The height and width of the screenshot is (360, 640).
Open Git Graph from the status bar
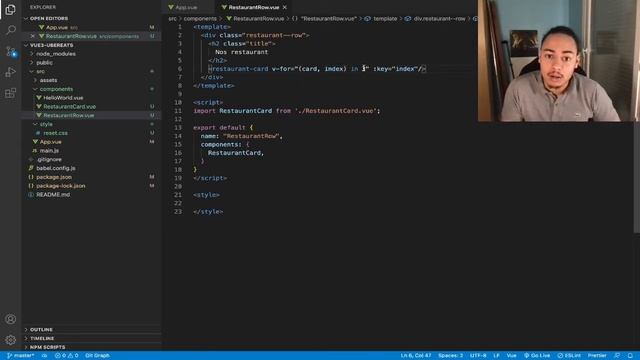coord(97,356)
